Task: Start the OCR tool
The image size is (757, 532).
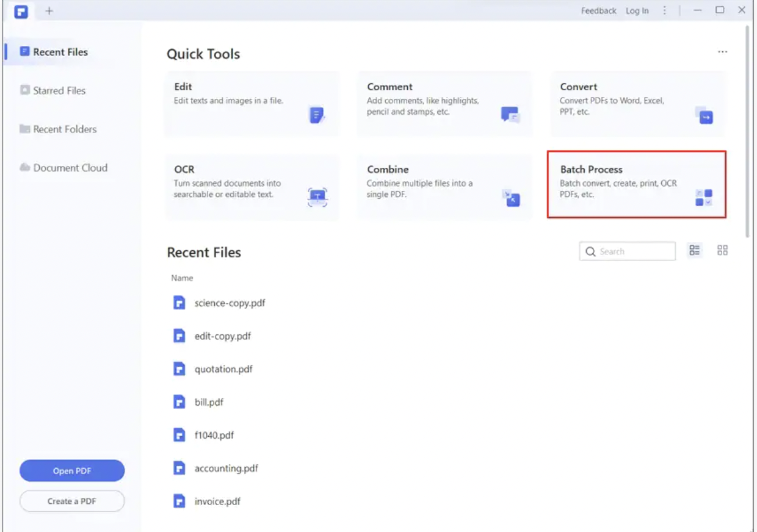Action: click(252, 186)
